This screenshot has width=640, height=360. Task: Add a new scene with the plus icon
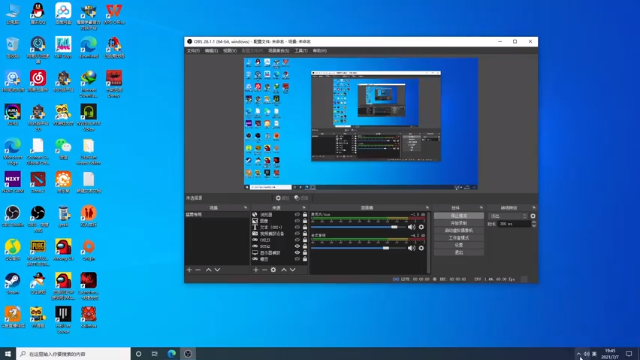tap(189, 270)
